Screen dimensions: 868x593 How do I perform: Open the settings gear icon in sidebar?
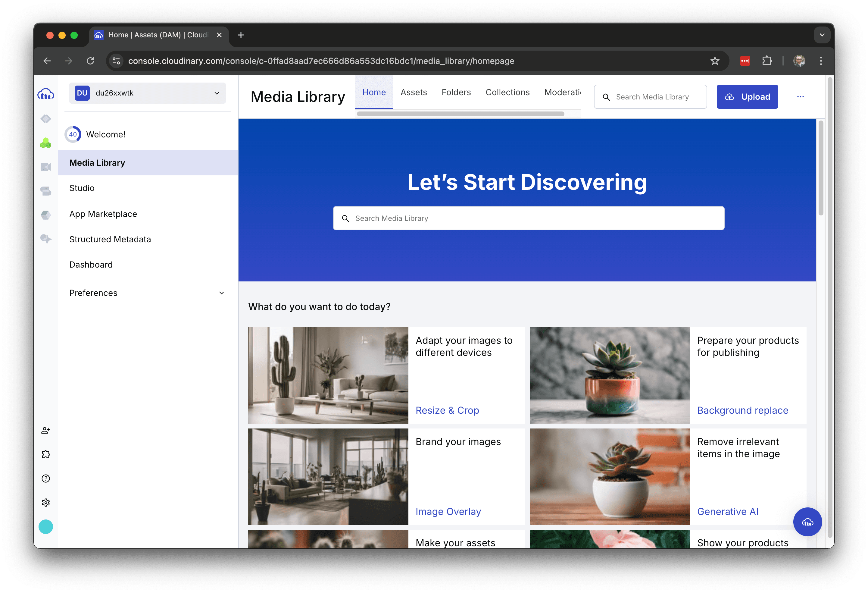(45, 503)
